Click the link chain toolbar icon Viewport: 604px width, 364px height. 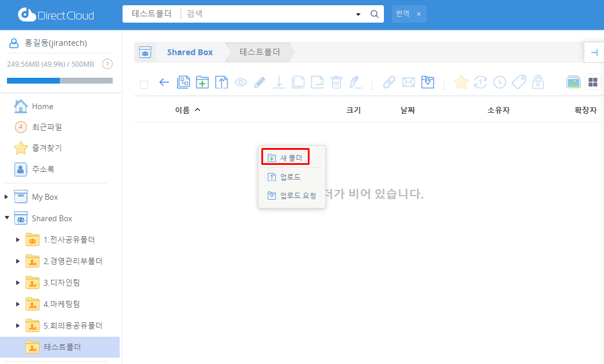pos(389,82)
